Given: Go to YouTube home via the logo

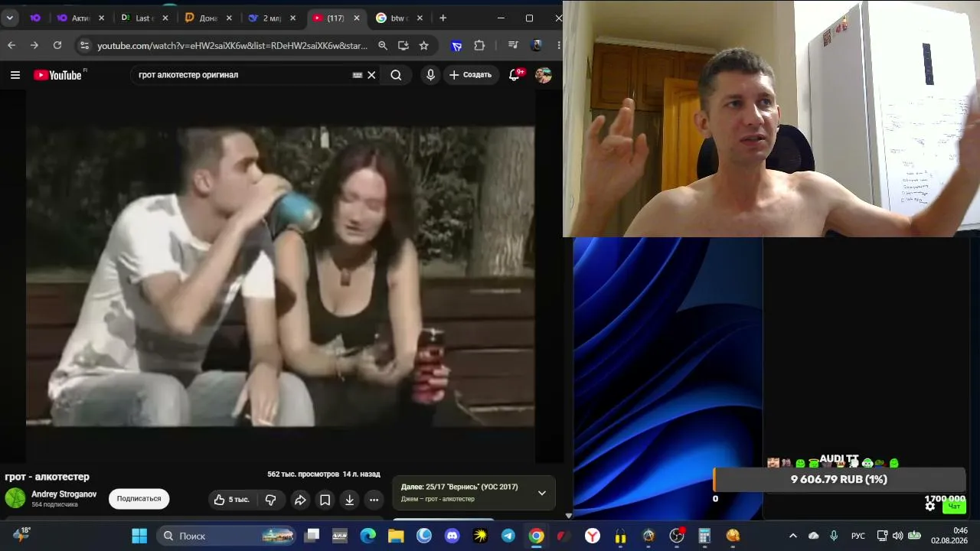Looking at the screenshot, I should pyautogui.click(x=57, y=75).
